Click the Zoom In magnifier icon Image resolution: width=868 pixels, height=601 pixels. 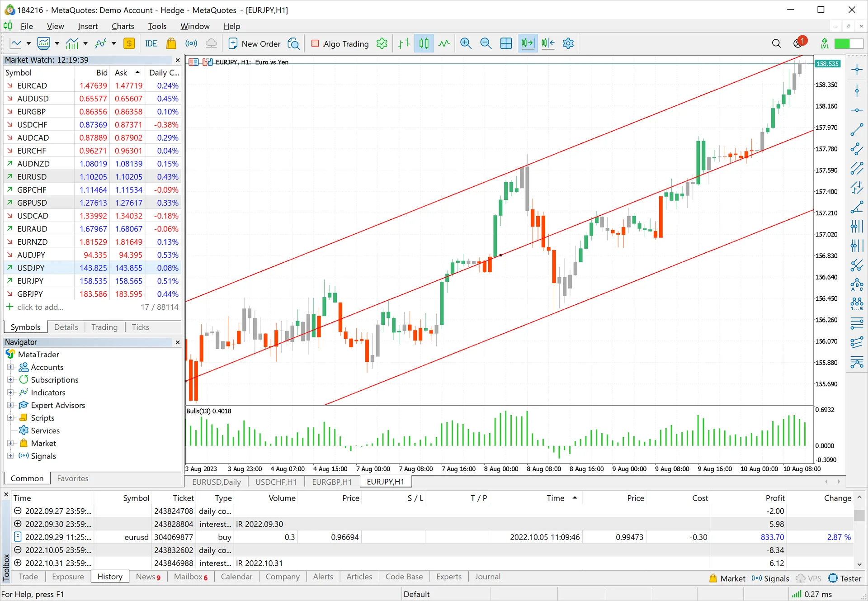(466, 43)
